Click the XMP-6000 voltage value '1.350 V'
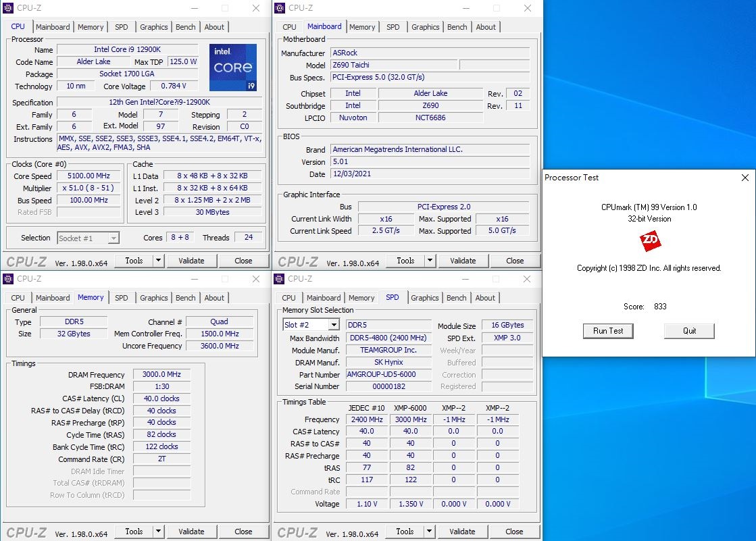 pos(411,504)
